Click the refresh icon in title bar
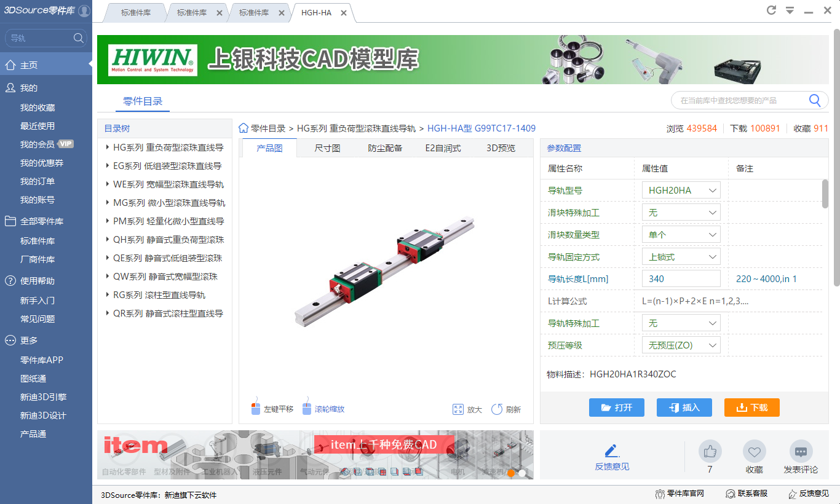Viewport: 840px width, 504px height. (771, 10)
